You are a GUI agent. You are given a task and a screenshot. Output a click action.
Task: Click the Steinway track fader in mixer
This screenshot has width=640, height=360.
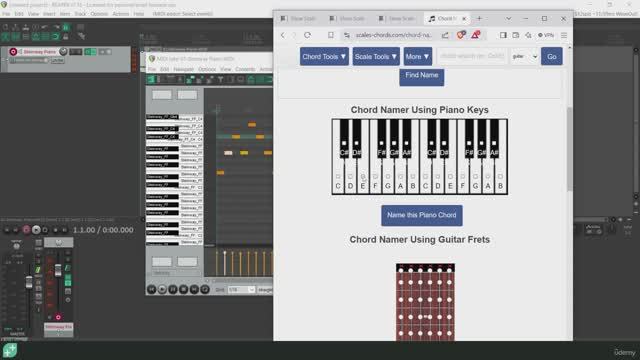[x=58, y=270]
